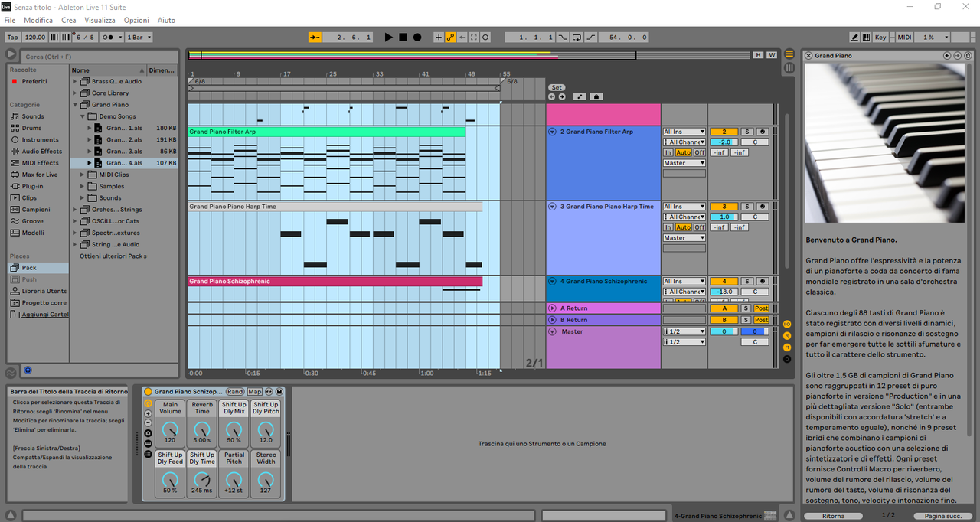Click the Lock Envelopes padlock icon
The image size is (980, 522).
click(596, 96)
